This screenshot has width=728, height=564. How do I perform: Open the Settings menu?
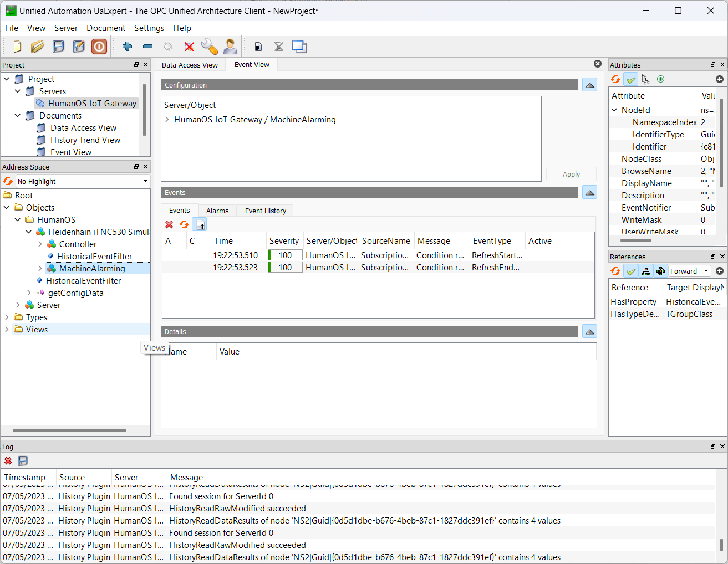click(149, 28)
